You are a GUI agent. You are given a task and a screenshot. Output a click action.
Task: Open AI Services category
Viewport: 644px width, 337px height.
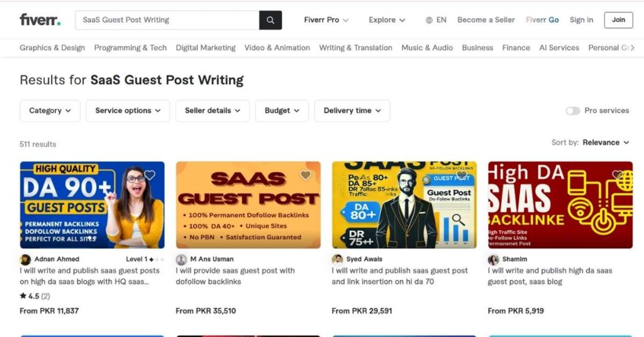point(559,48)
